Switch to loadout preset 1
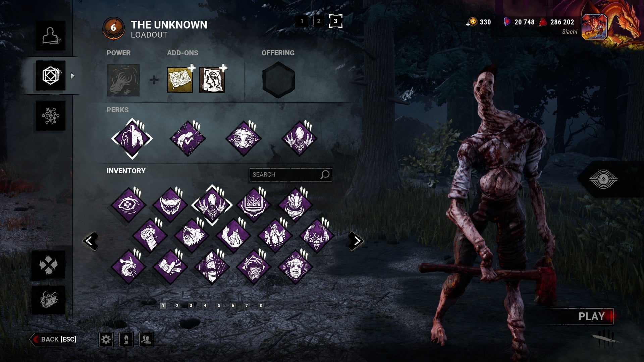The width and height of the screenshot is (644, 362). (302, 21)
